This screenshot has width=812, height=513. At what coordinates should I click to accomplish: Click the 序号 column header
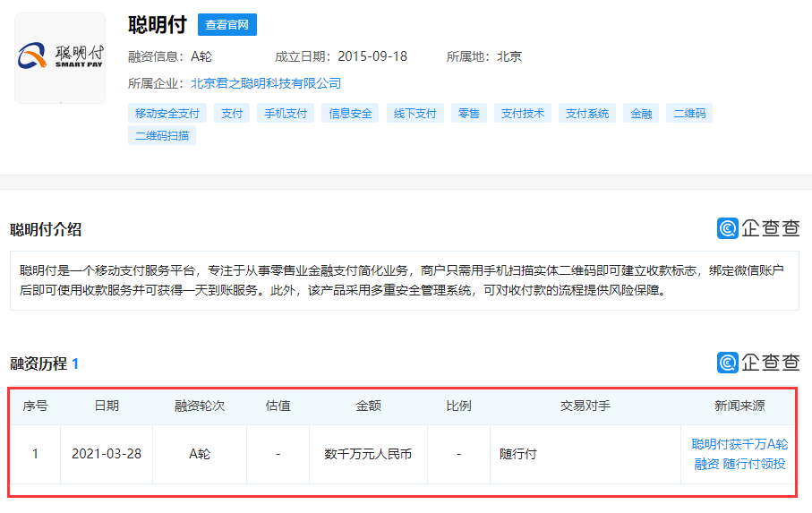click(x=35, y=406)
